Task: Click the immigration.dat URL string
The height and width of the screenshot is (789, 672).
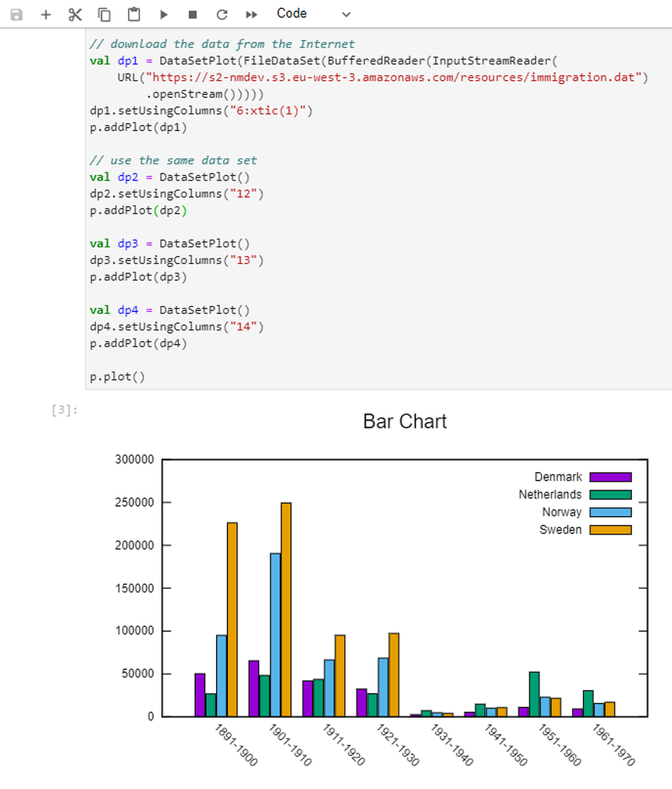Action: (394, 77)
